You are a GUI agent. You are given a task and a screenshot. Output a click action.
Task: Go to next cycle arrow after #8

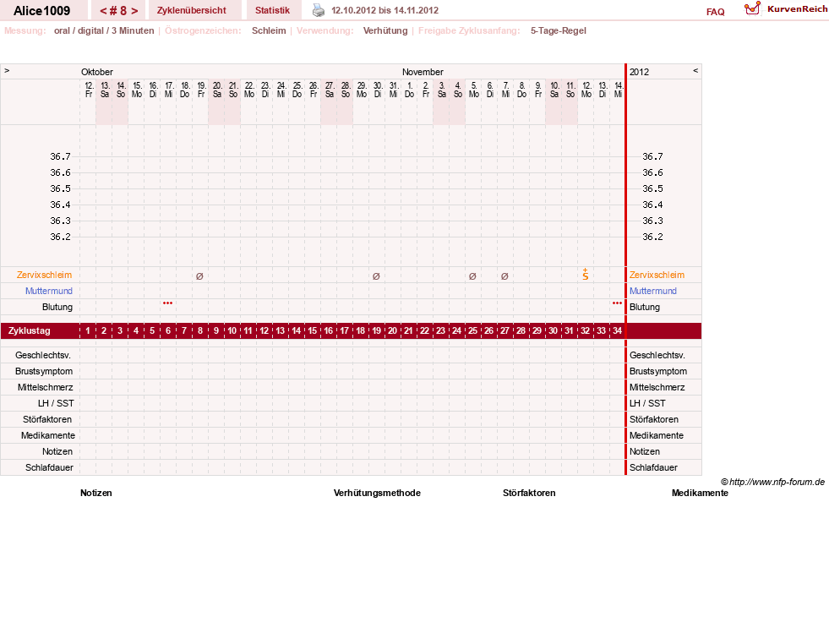(135, 11)
